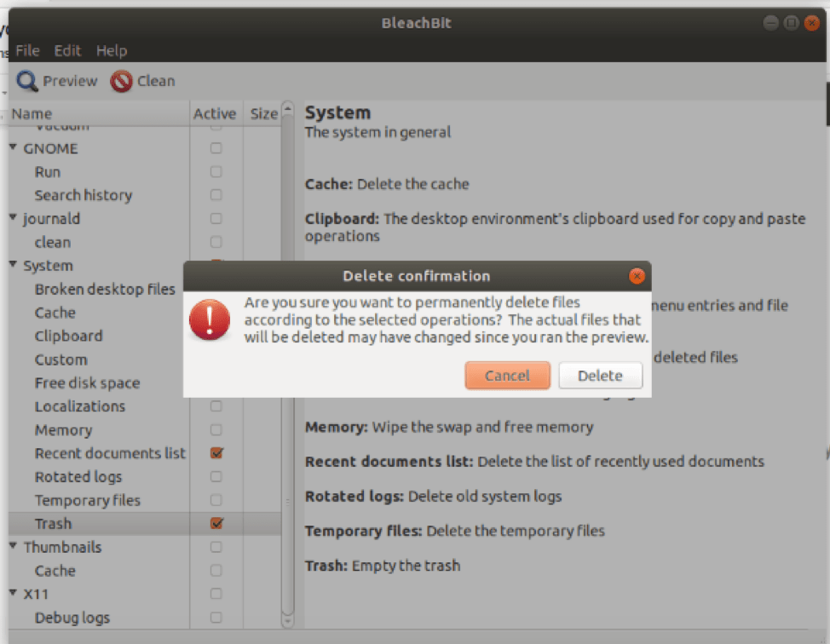Click the Size column header
This screenshot has width=830, height=644.
262,113
